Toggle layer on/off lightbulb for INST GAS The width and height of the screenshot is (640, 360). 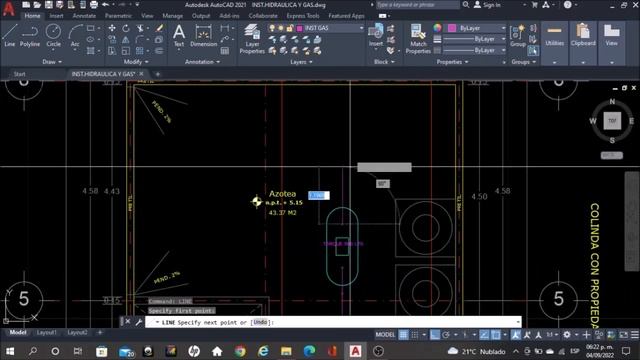pyautogui.click(x=272, y=28)
